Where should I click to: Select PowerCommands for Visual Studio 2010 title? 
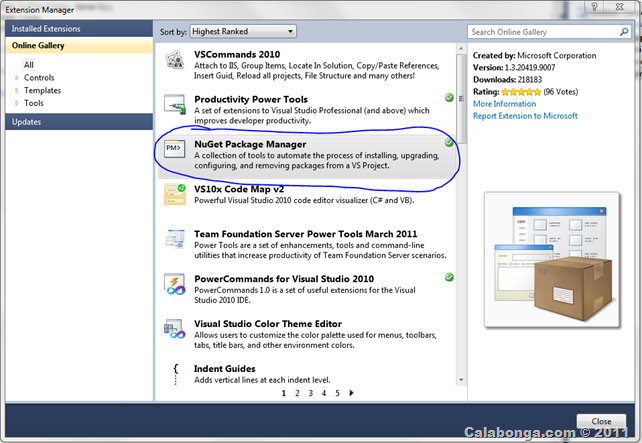pos(284,279)
